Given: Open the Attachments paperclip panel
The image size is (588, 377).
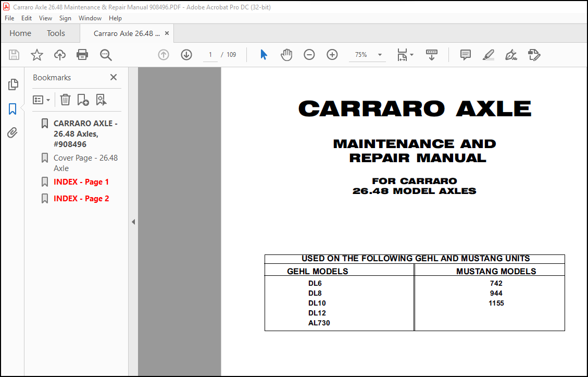Looking at the screenshot, I should [x=12, y=132].
